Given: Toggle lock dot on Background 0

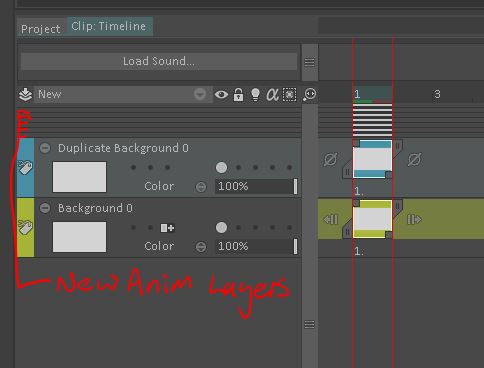Looking at the screenshot, I should pos(238,228).
